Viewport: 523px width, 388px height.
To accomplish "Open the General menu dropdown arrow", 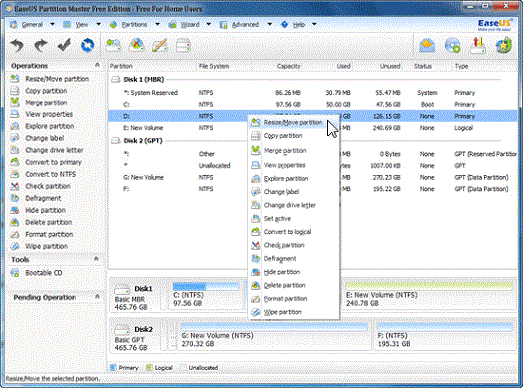I will (52, 24).
